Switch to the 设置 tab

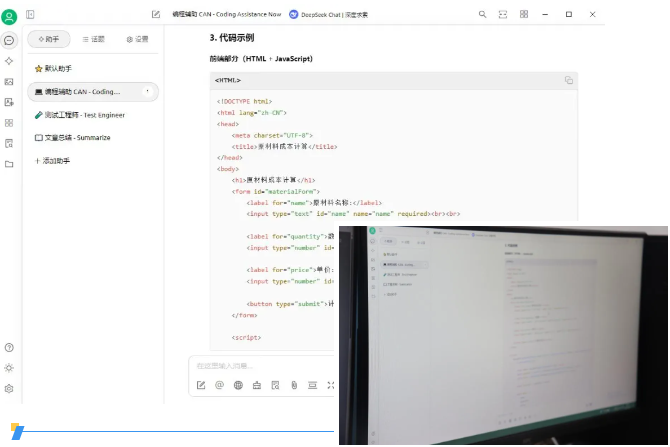pos(137,39)
